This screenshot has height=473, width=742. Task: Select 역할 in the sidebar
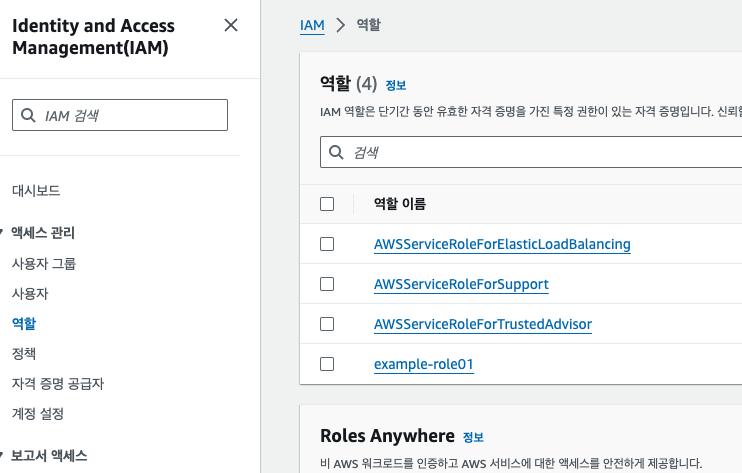click(x=24, y=324)
